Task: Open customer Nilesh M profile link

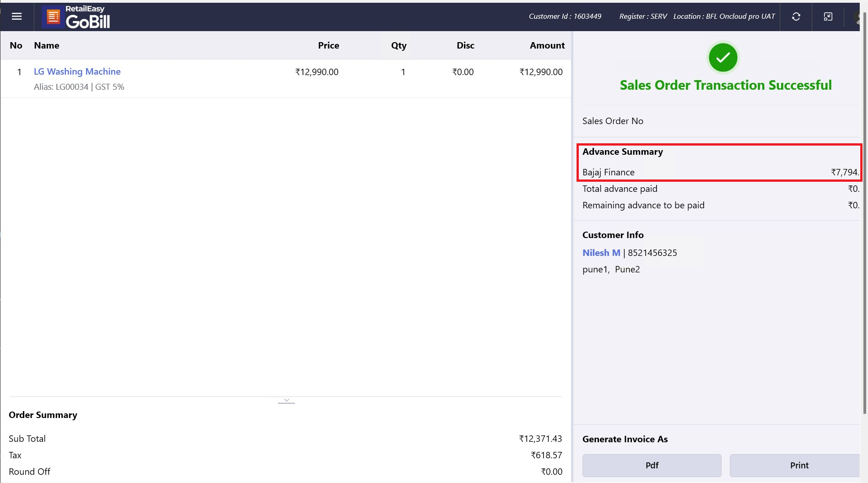Action: click(x=601, y=253)
